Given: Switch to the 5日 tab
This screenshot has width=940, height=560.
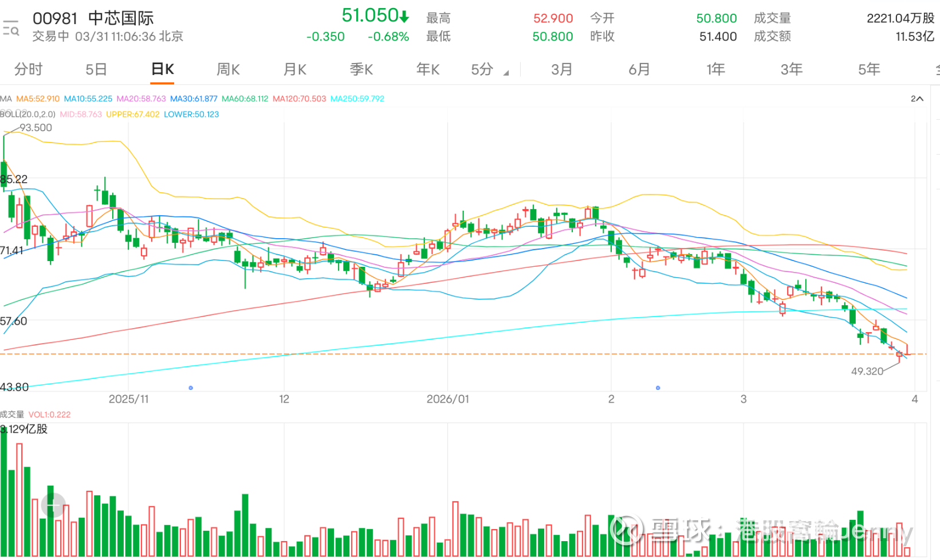Looking at the screenshot, I should click(x=96, y=69).
